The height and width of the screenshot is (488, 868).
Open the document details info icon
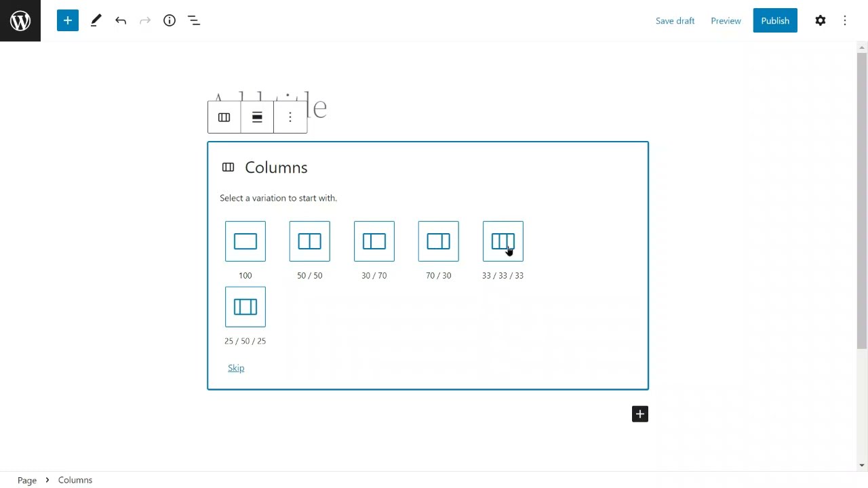coord(170,20)
